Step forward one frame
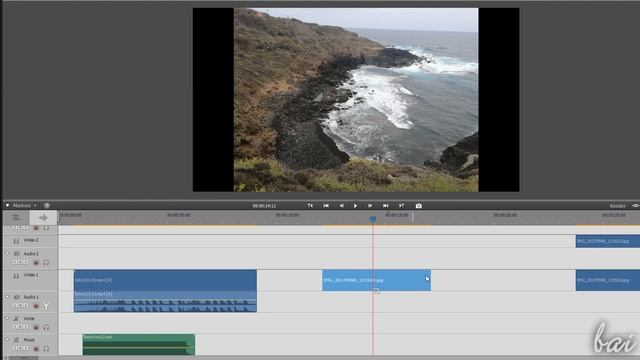The height and width of the screenshot is (360, 640). click(x=370, y=206)
